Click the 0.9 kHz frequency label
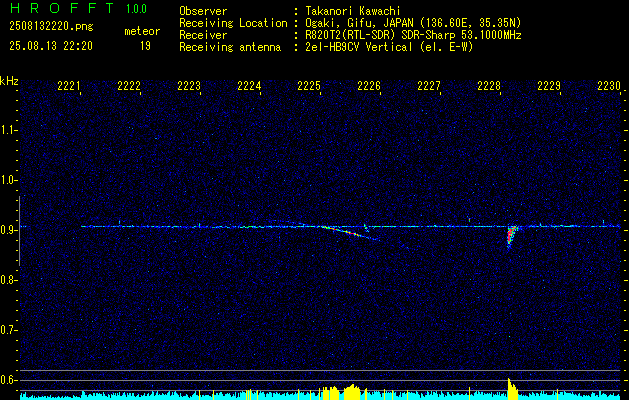 (x=6, y=230)
